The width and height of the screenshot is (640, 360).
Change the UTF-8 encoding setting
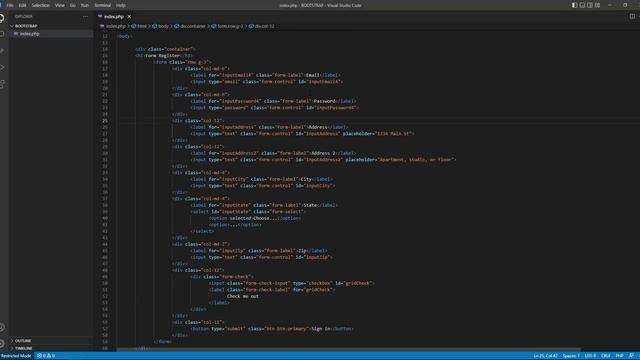(x=590, y=356)
